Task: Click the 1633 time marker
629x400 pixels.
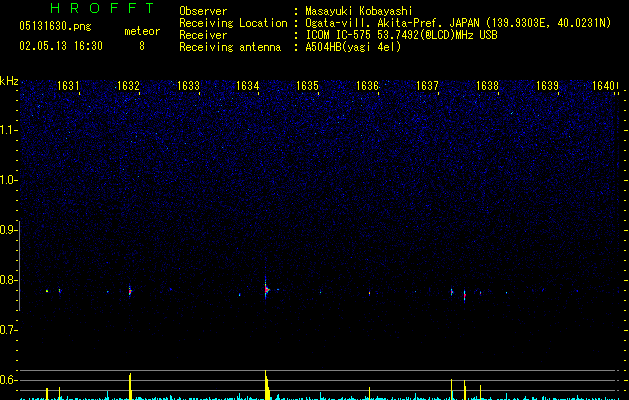Action: (x=188, y=86)
